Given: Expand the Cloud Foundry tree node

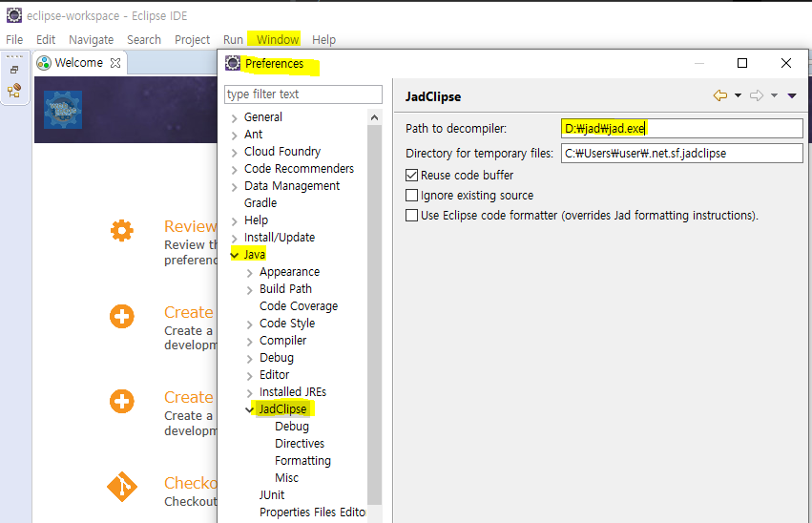Looking at the screenshot, I should 234,153.
